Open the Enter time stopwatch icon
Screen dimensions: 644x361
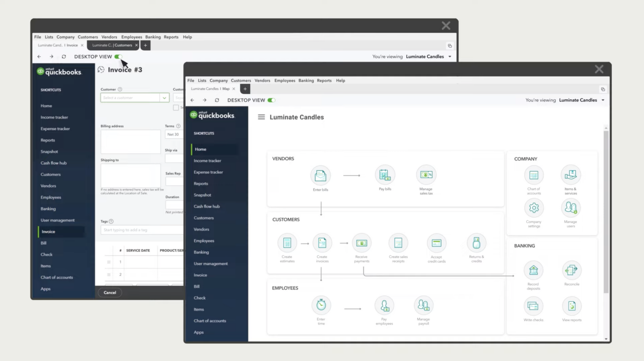[321, 305]
